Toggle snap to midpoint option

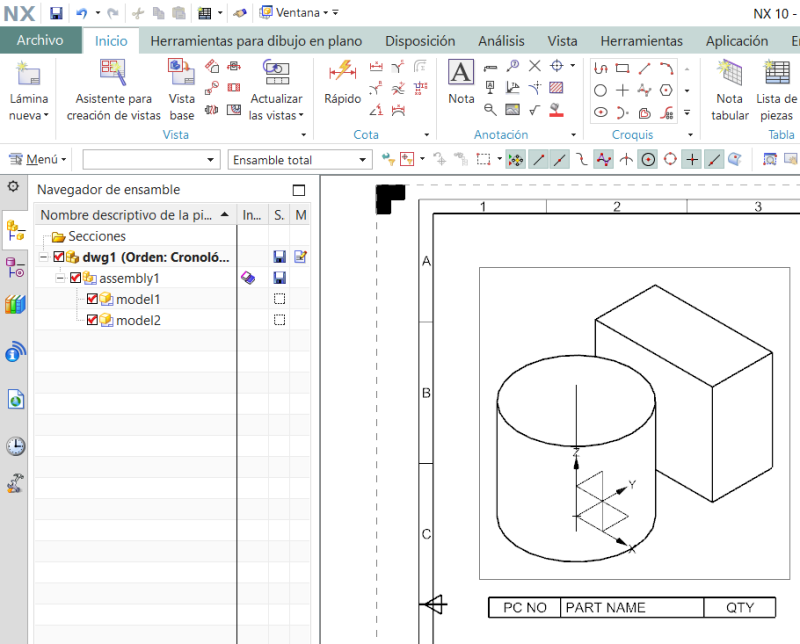(x=560, y=160)
